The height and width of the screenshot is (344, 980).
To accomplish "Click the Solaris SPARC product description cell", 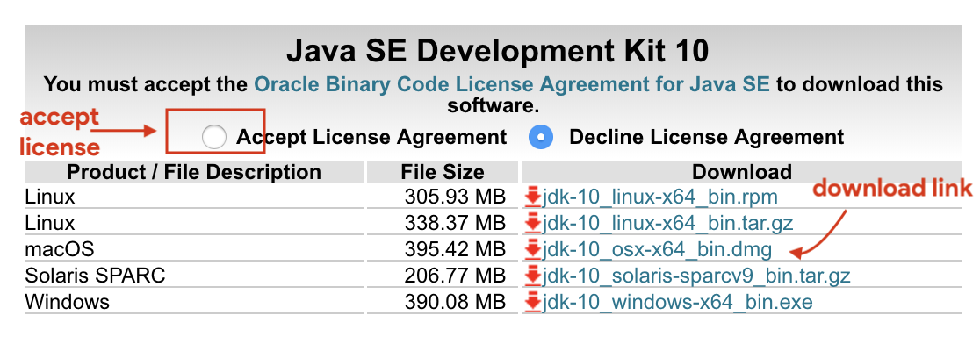I will 194,276.
